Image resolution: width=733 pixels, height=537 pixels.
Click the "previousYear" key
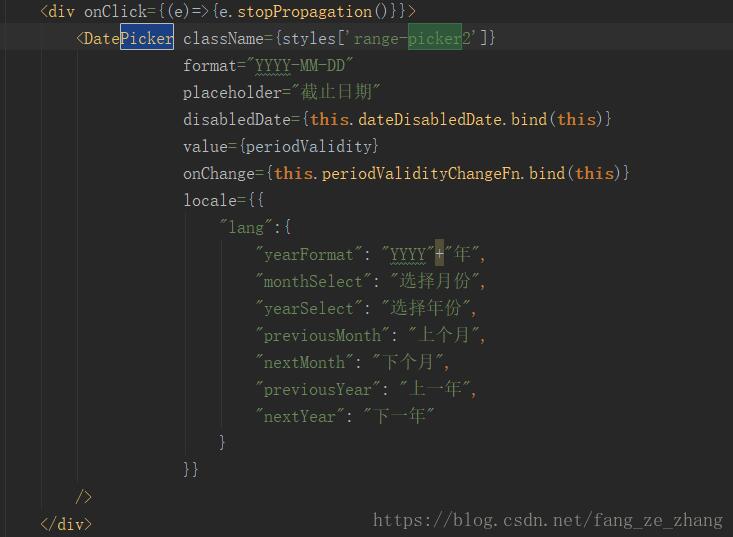(x=318, y=390)
